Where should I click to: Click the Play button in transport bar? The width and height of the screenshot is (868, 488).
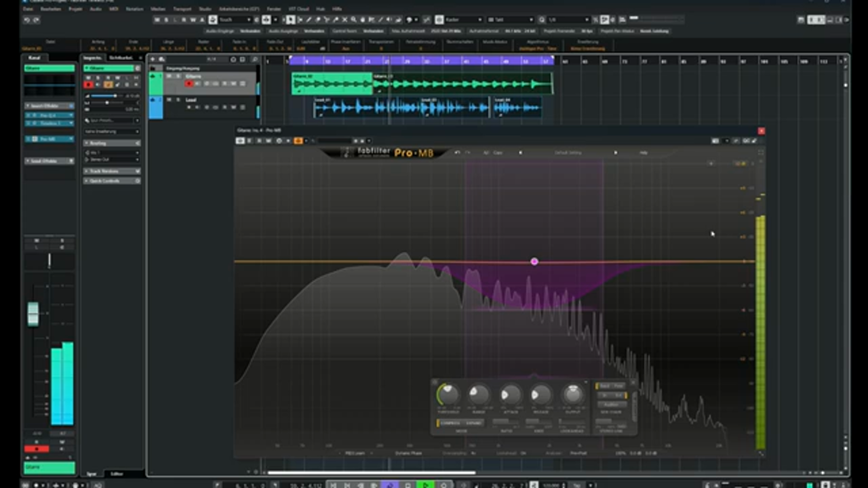[x=425, y=485]
